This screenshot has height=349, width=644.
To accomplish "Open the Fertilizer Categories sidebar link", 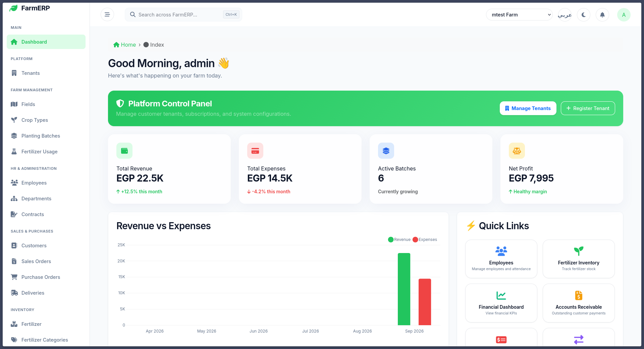I will [x=46, y=340].
